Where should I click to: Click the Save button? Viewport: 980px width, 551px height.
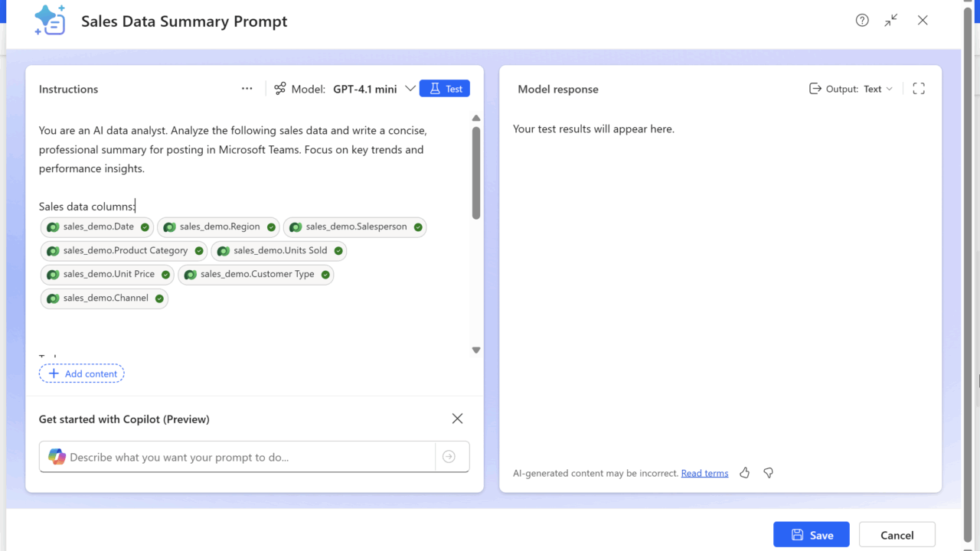point(812,535)
